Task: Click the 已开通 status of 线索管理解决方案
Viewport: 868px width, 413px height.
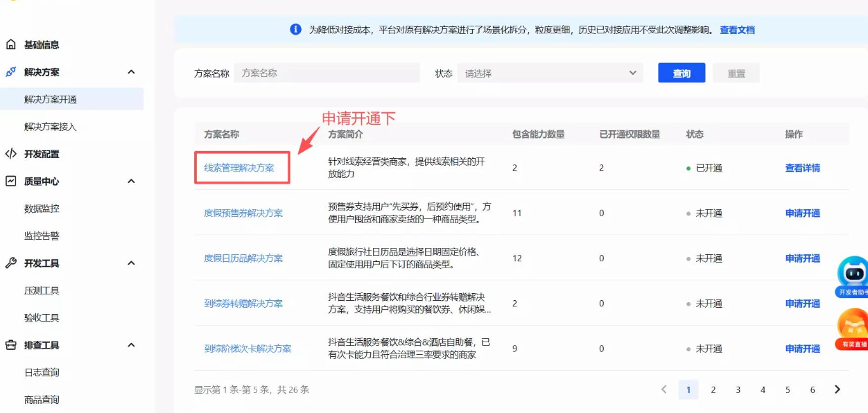Action: 704,168
